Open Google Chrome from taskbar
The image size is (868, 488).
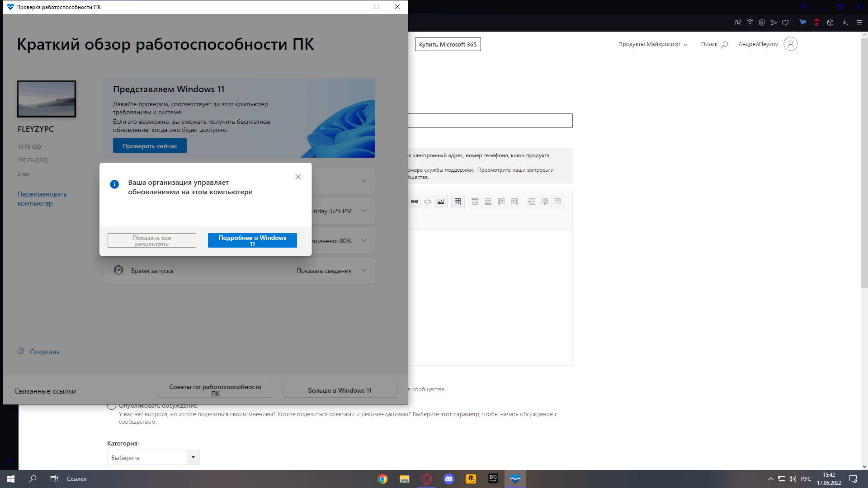[382, 479]
